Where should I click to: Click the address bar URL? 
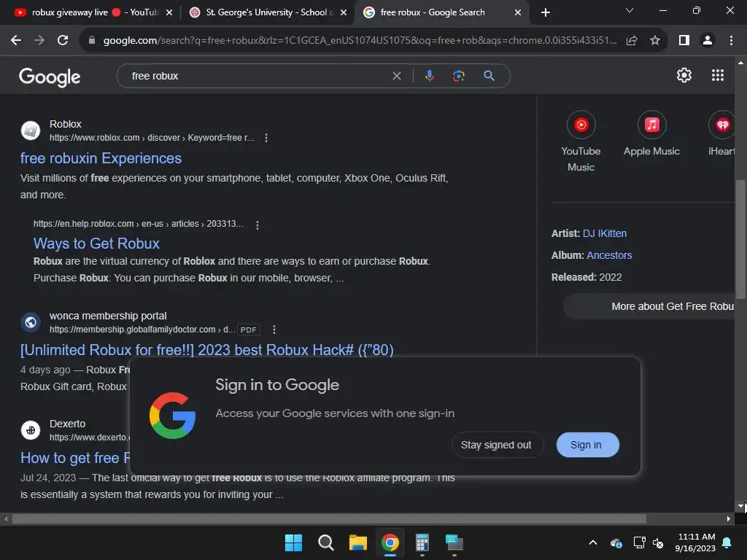(360, 41)
